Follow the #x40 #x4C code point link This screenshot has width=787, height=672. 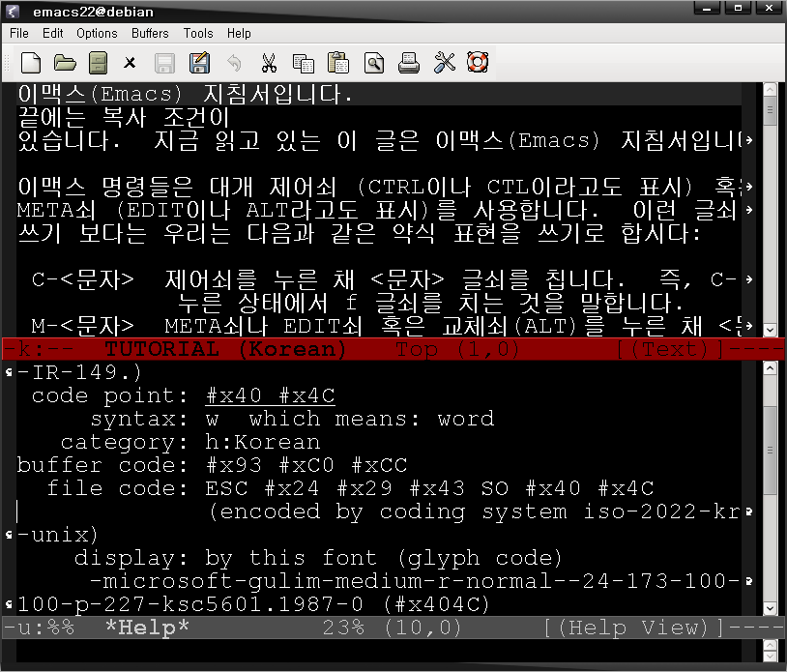pos(270,396)
